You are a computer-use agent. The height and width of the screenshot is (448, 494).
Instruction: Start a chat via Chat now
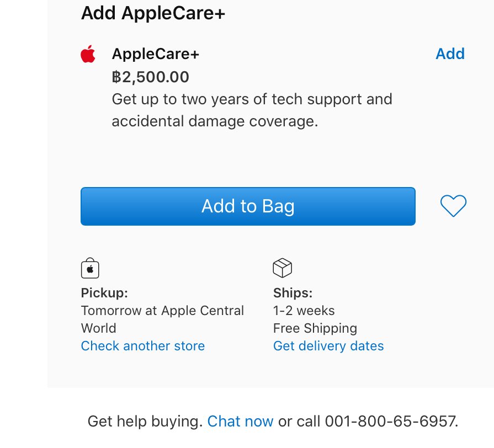240,421
